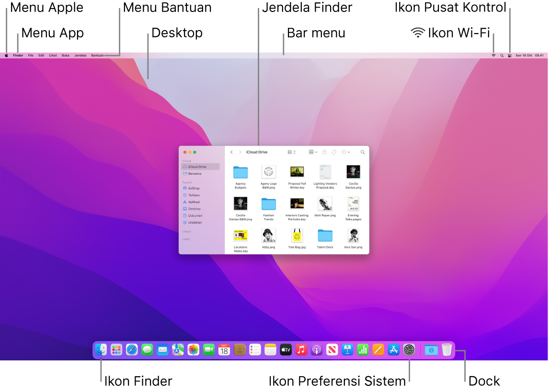Image resolution: width=549 pixels, height=392 pixels.
Task: Open the sort order dropdown beside view icons
Action: [295, 152]
